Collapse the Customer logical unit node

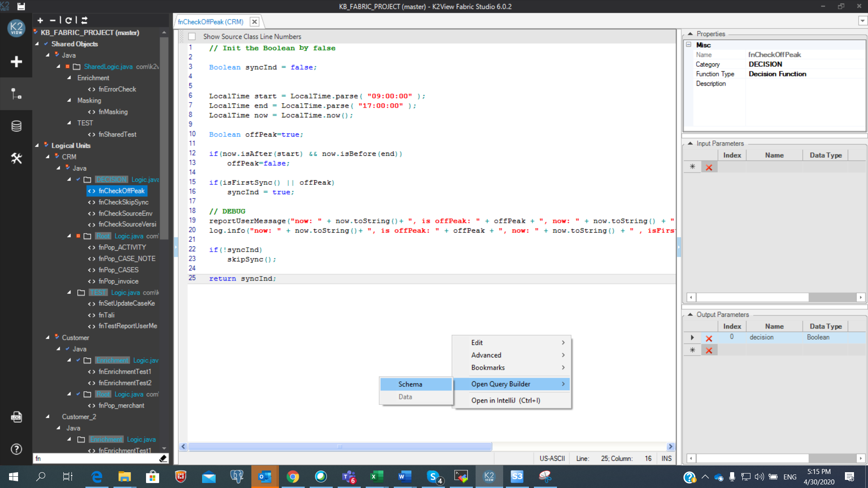[x=47, y=338]
